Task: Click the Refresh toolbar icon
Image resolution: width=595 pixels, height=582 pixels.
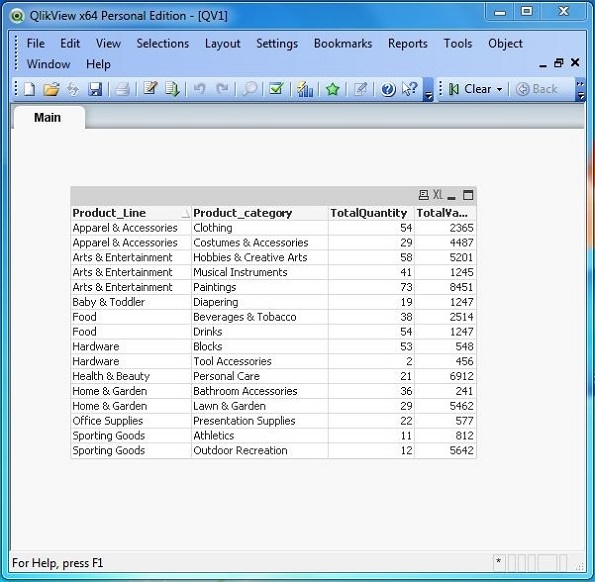Action: coord(73,90)
